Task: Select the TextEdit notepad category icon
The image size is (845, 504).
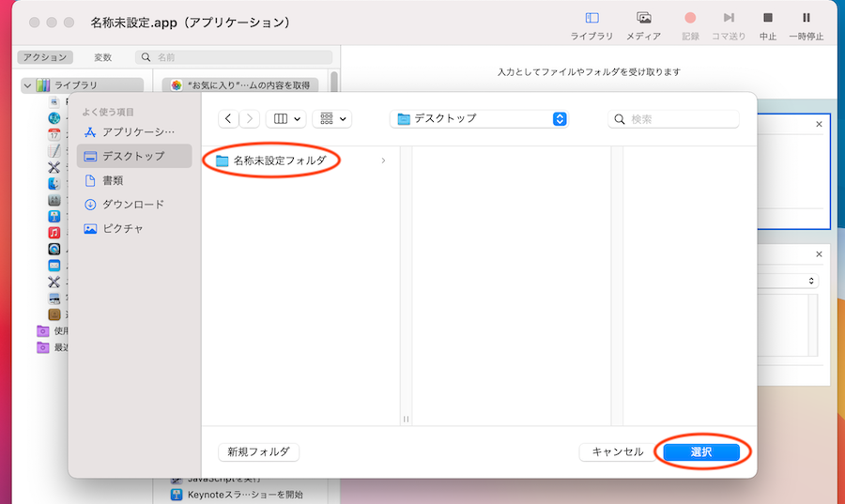Action: (x=54, y=151)
